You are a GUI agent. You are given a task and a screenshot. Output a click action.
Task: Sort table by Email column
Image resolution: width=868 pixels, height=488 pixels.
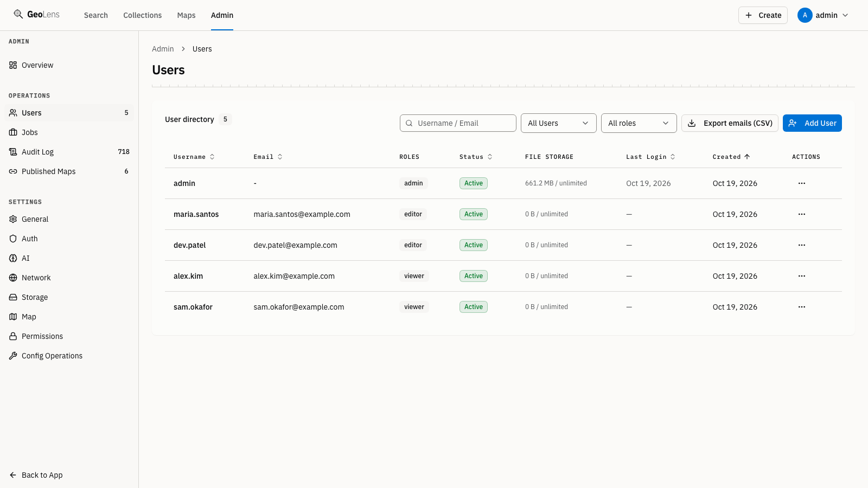point(268,157)
